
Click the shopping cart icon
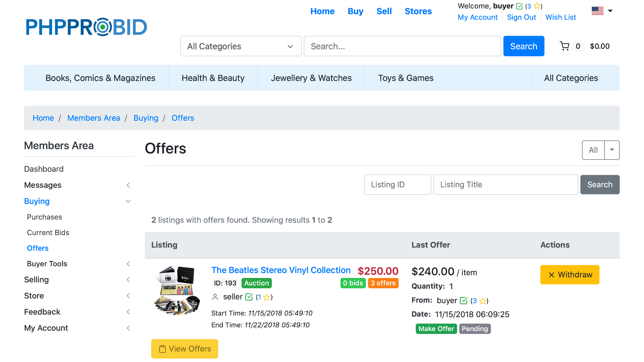click(x=565, y=46)
